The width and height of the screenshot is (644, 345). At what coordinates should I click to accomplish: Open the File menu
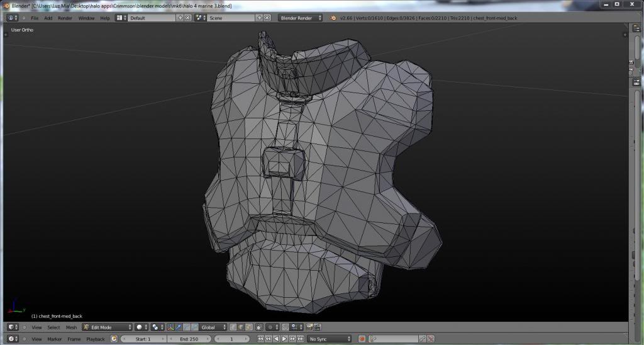35,18
